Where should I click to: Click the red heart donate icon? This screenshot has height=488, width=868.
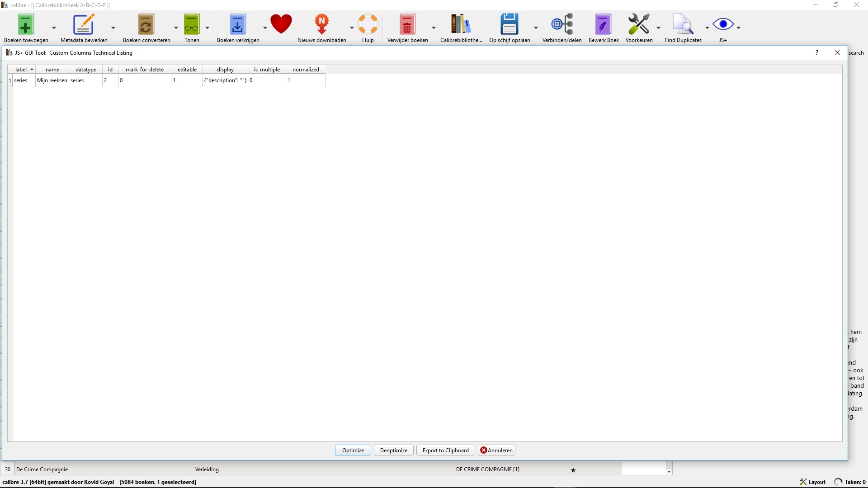[281, 24]
